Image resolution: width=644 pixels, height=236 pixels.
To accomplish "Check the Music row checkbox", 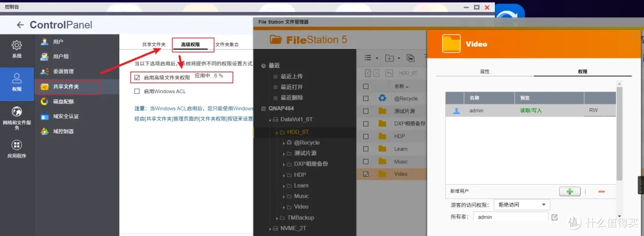I will tap(366, 161).
